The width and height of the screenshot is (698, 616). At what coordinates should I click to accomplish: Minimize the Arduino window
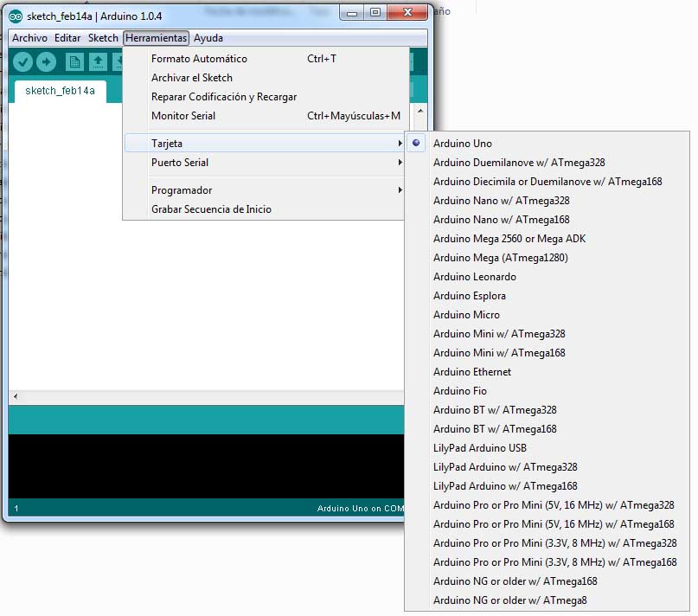pos(352,13)
